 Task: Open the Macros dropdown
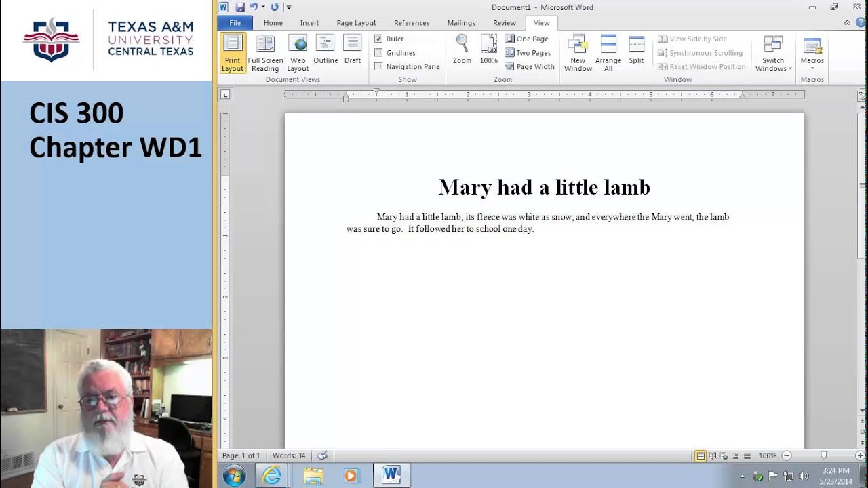812,53
